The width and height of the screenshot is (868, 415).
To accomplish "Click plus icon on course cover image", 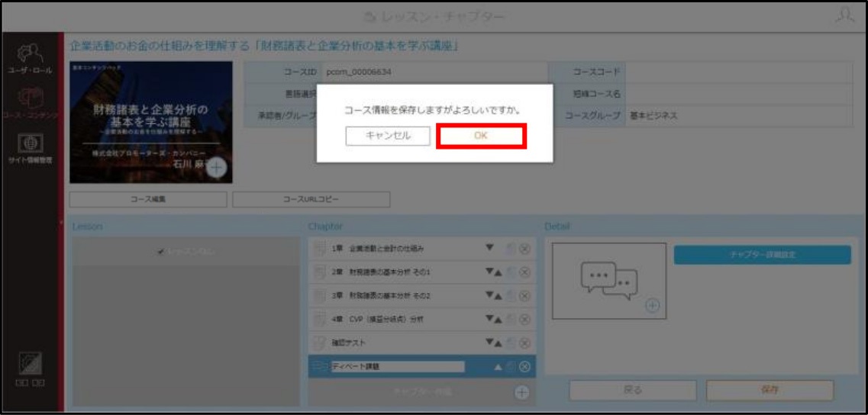I will click(217, 168).
